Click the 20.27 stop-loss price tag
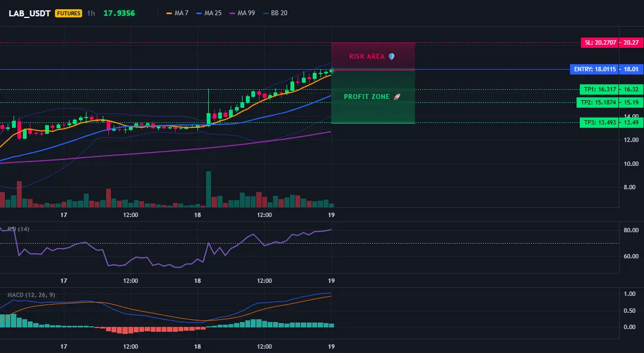The height and width of the screenshot is (353, 644). pyautogui.click(x=631, y=43)
